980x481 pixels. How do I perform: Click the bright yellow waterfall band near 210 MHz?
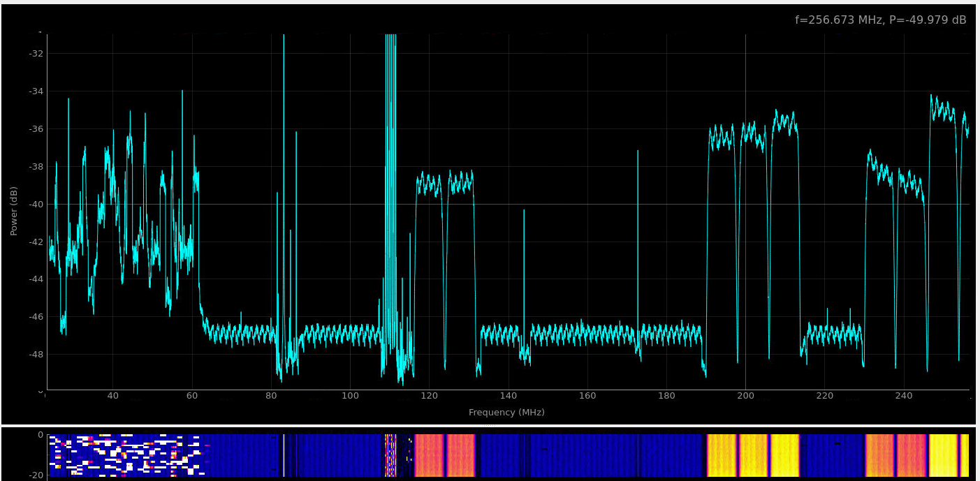[784, 455]
